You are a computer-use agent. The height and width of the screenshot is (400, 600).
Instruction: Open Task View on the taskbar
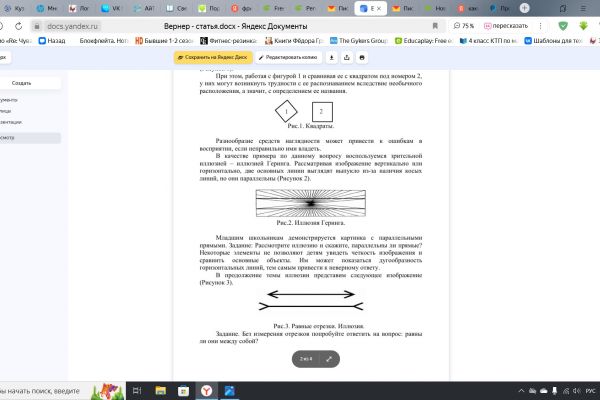pyautogui.click(x=137, y=391)
